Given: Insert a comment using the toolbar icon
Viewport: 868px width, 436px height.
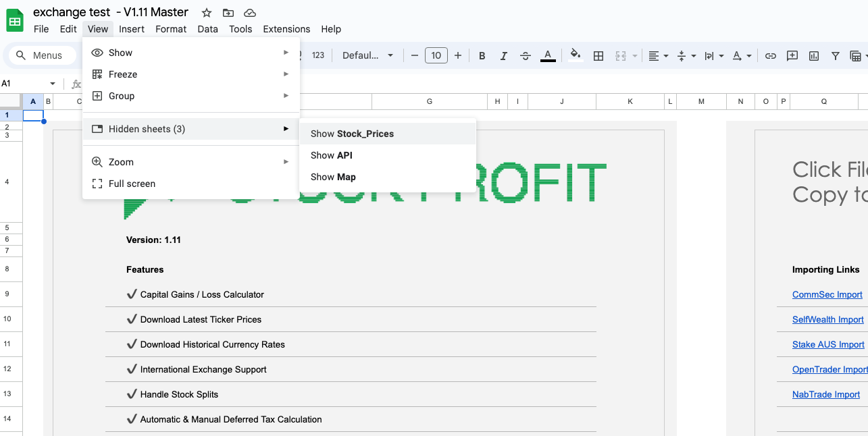Looking at the screenshot, I should [x=792, y=55].
